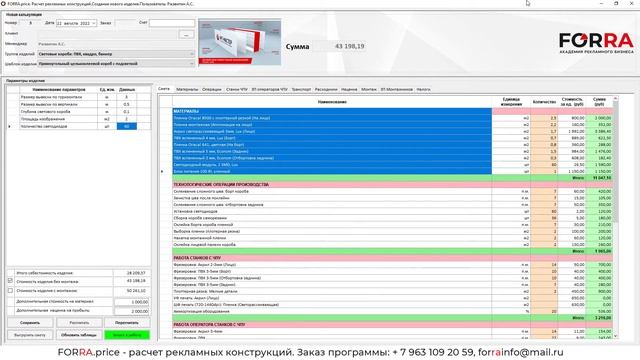Tick the cost with installation checkbox
This screenshot has height=360, width=640.
click(x=10, y=291)
